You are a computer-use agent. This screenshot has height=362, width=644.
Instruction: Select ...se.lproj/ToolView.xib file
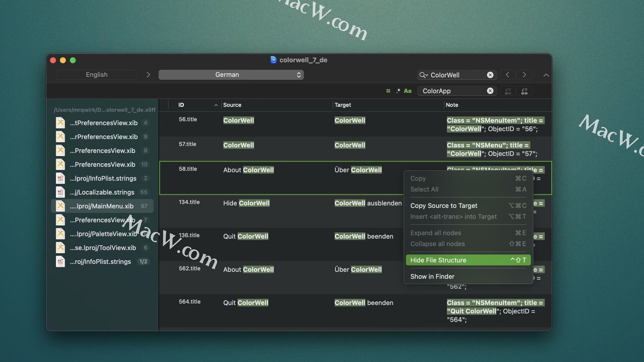click(102, 248)
